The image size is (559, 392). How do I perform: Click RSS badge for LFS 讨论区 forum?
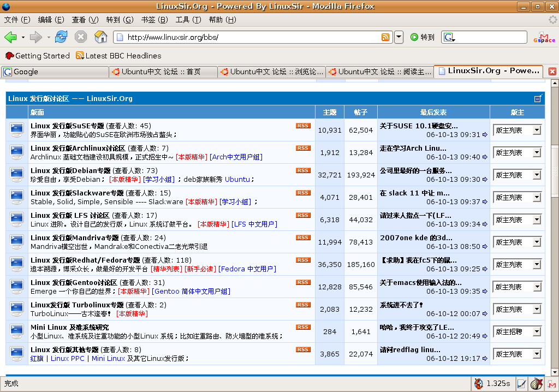303,215
